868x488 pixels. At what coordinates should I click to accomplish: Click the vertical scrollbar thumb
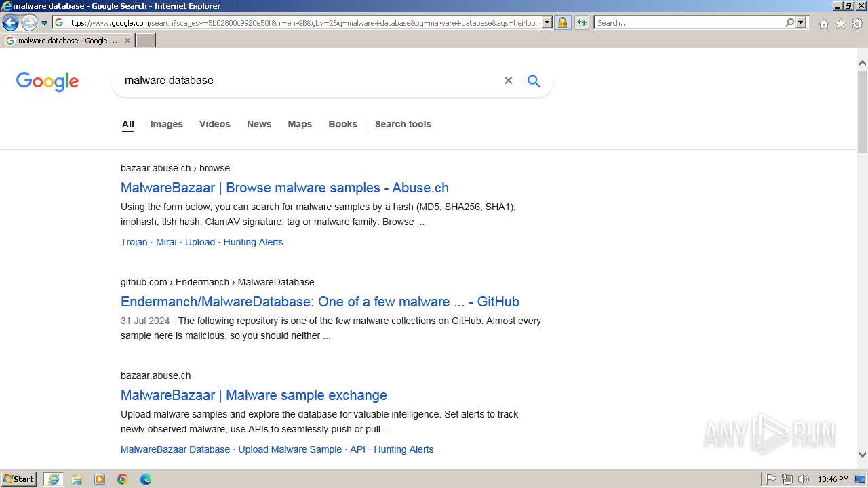[863, 110]
